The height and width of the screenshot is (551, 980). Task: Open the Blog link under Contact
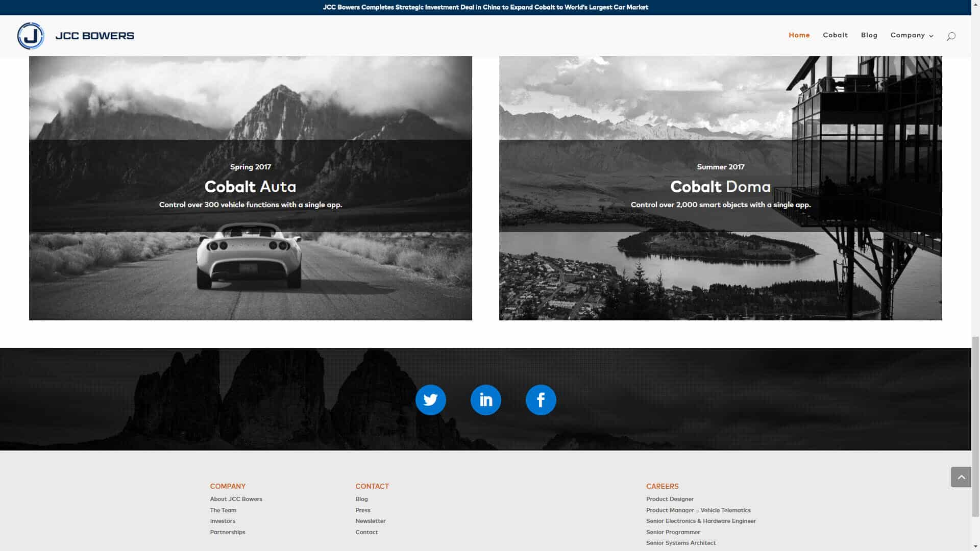coord(361,499)
